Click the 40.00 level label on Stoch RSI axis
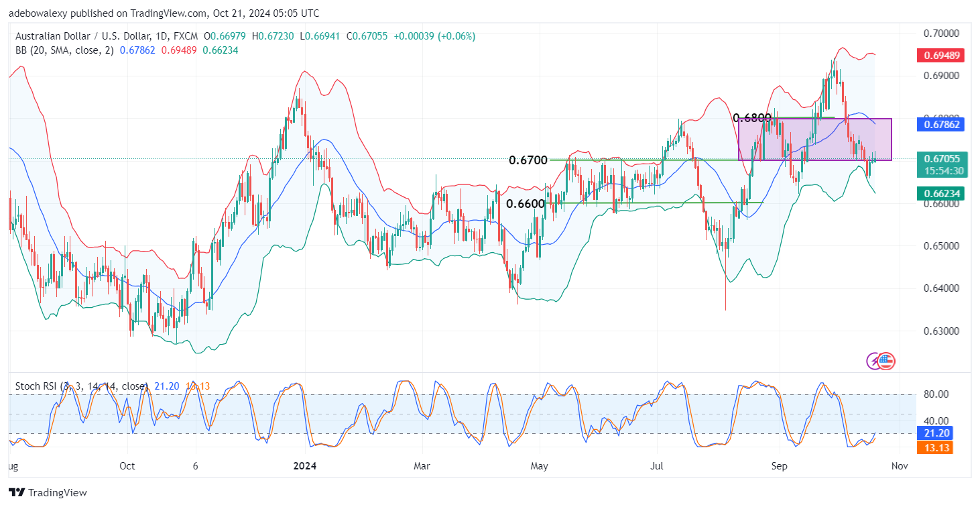 point(936,420)
